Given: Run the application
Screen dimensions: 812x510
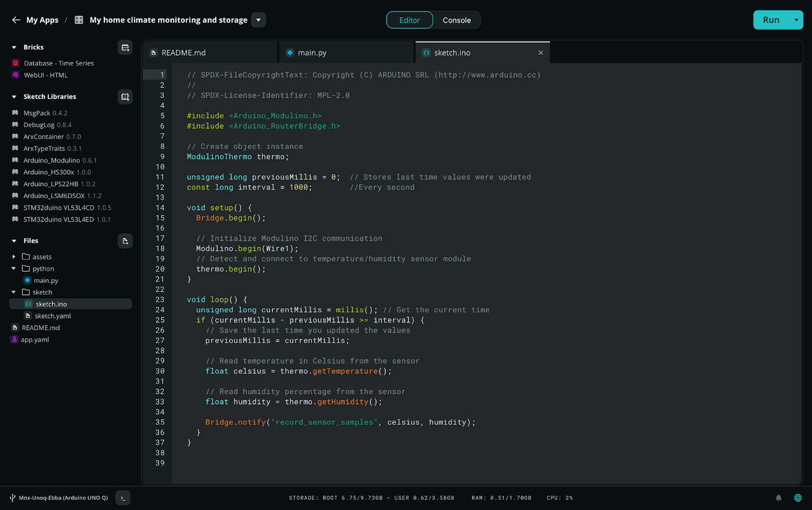Looking at the screenshot, I should (770, 20).
